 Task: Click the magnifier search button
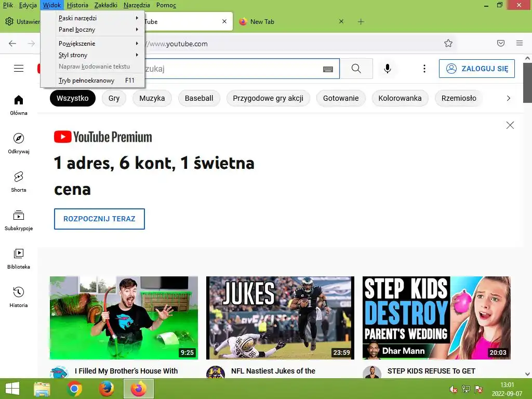point(356,69)
